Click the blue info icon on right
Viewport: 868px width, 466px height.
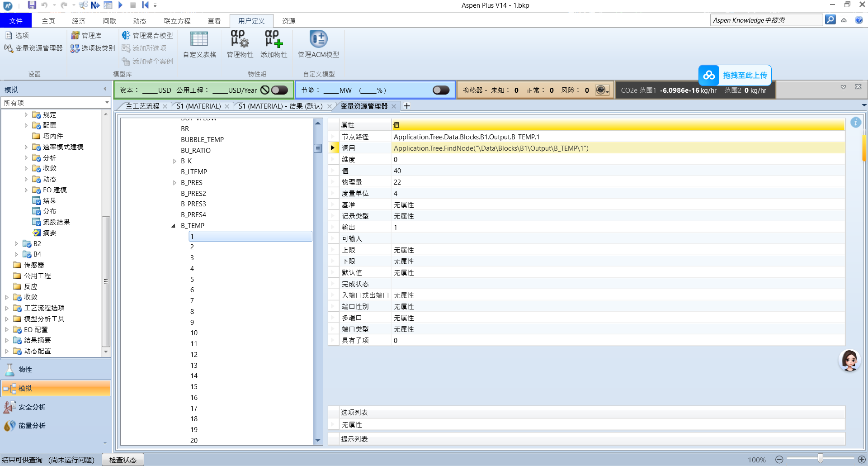pyautogui.click(x=855, y=122)
